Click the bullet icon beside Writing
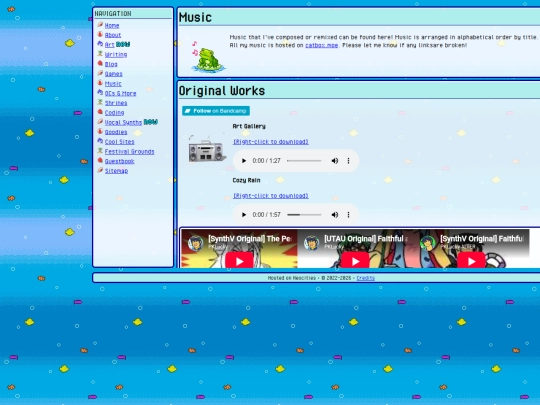The width and height of the screenshot is (540, 405). (x=100, y=53)
